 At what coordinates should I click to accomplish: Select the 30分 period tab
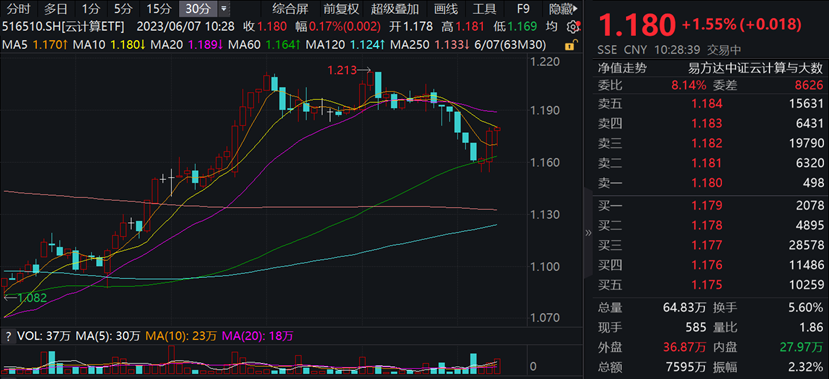198,8
